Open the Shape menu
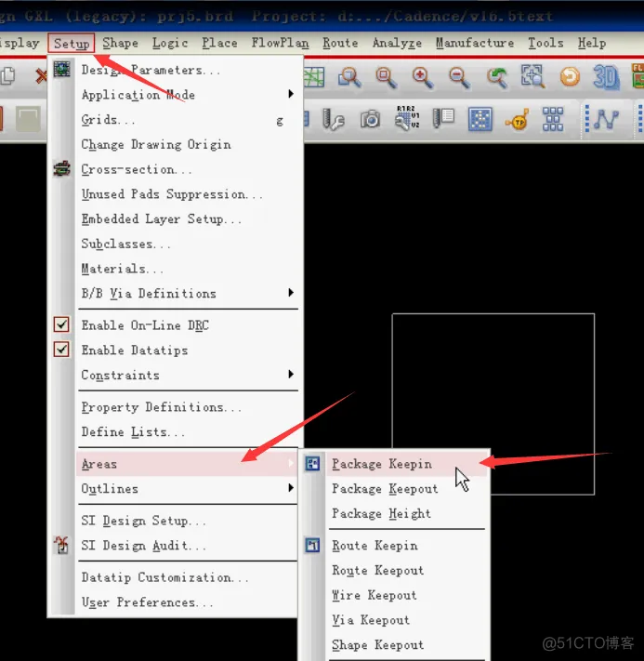 pyautogui.click(x=120, y=43)
